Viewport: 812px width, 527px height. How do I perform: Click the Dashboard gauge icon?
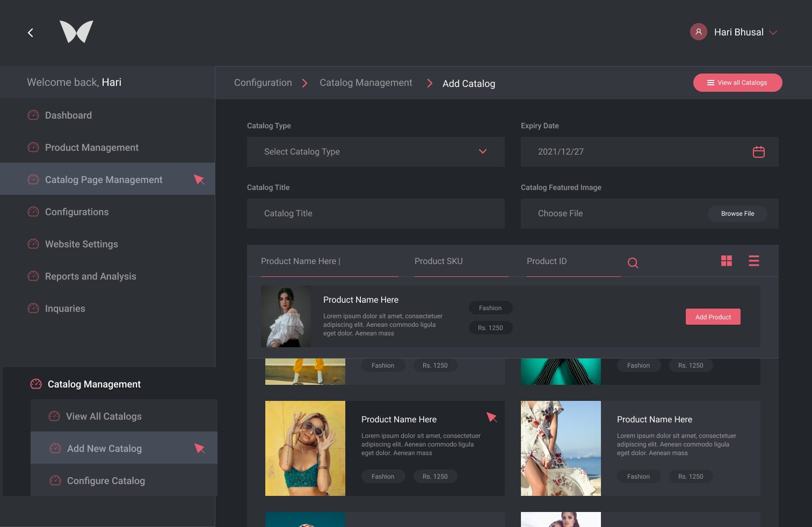coord(33,115)
